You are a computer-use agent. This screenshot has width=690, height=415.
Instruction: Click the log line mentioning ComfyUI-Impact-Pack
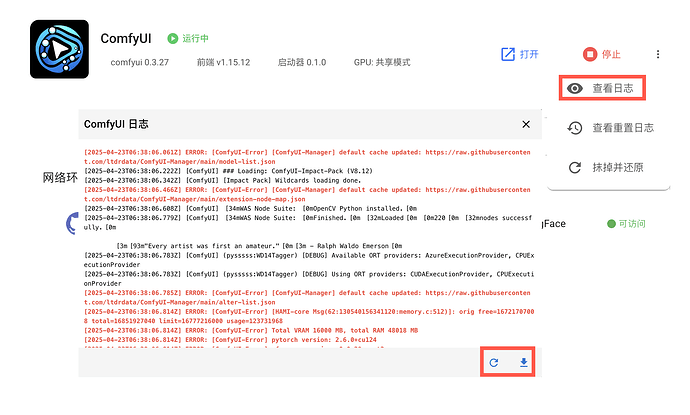coord(228,171)
